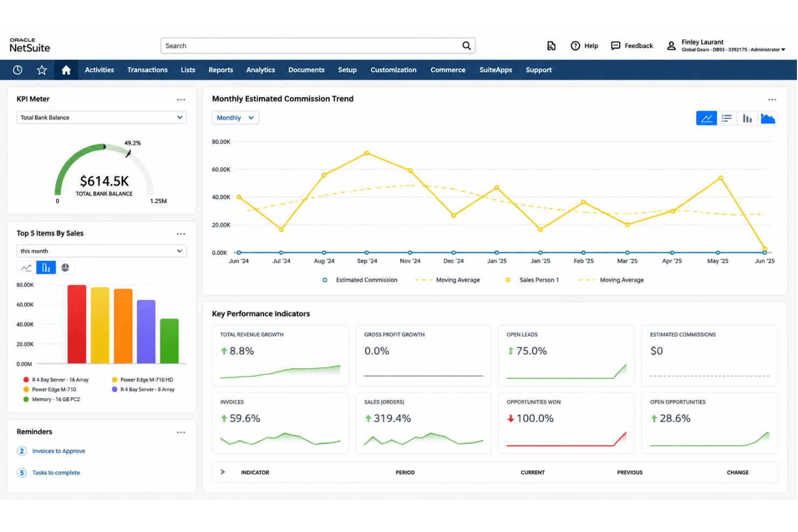This screenshot has width=798, height=532.
Task: Open KPI Meter portlet options menu
Action: coord(181,100)
